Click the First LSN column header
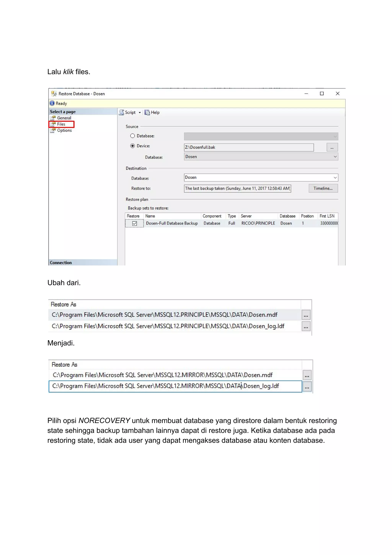The height and width of the screenshot is (555, 392). (327, 216)
